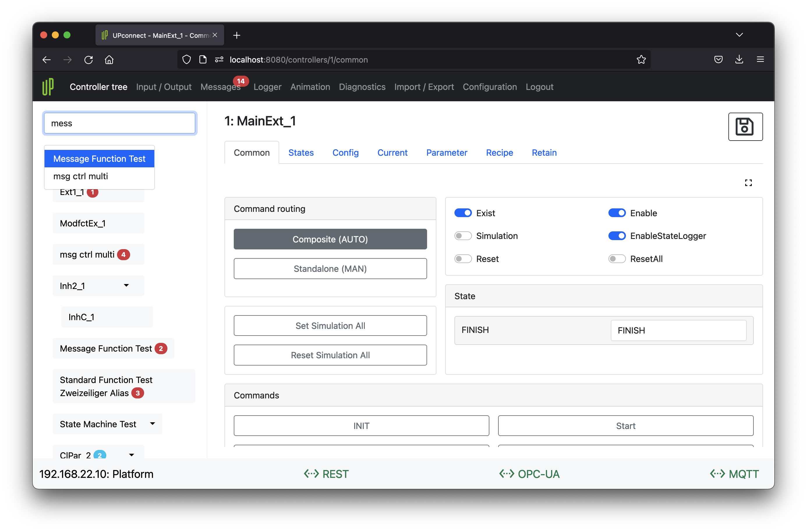
Task: Click the browser reload icon
Action: tap(89, 60)
